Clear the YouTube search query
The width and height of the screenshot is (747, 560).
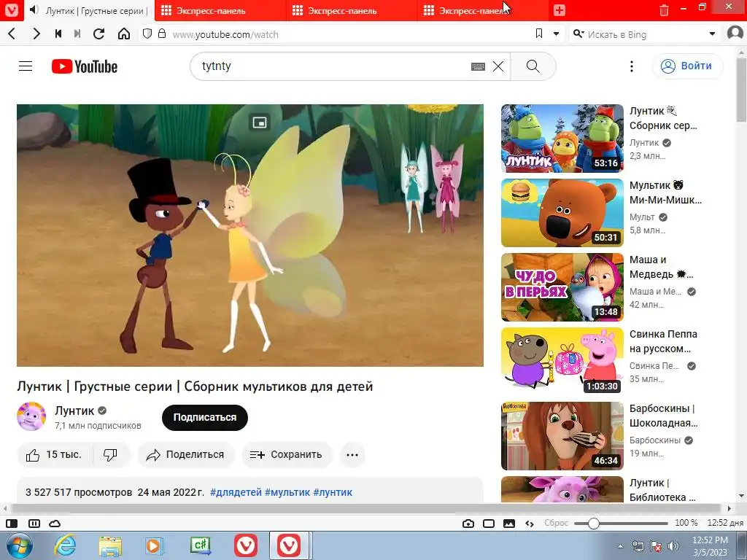tap(498, 66)
